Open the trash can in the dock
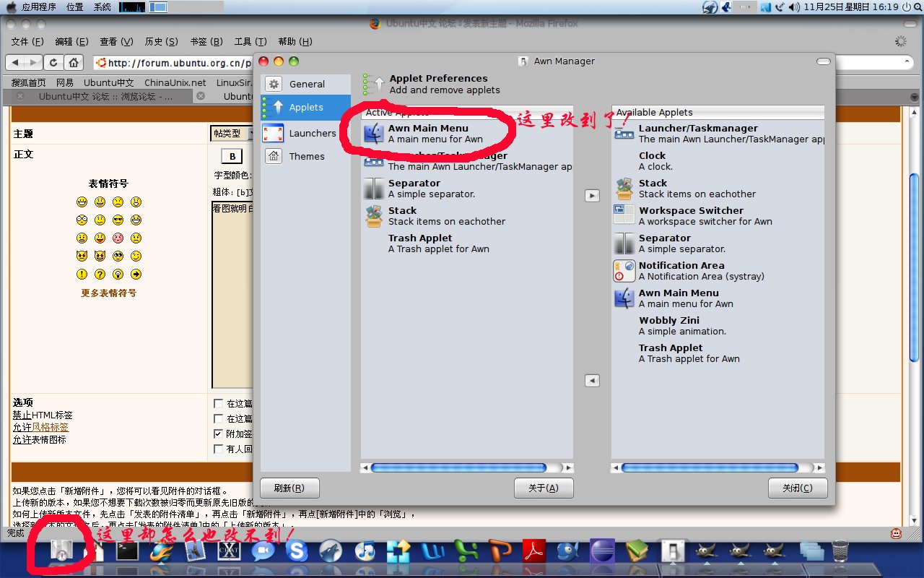This screenshot has height=578, width=924. pos(840,551)
